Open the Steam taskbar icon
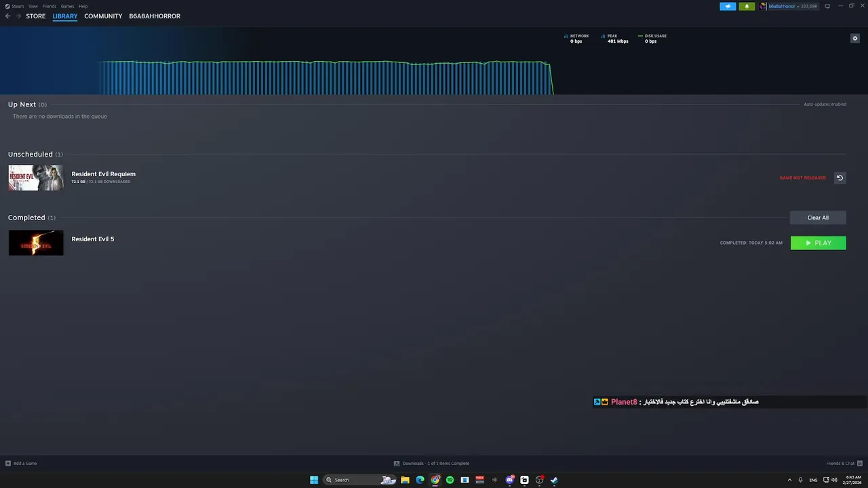Screen dimensions: 868x488 point(554,480)
